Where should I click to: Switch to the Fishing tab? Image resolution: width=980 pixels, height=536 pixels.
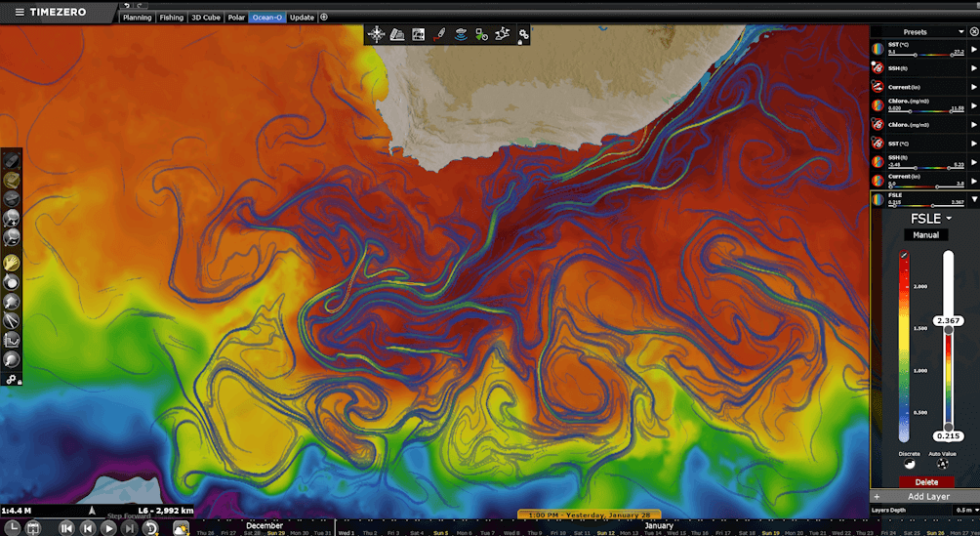coord(171,18)
